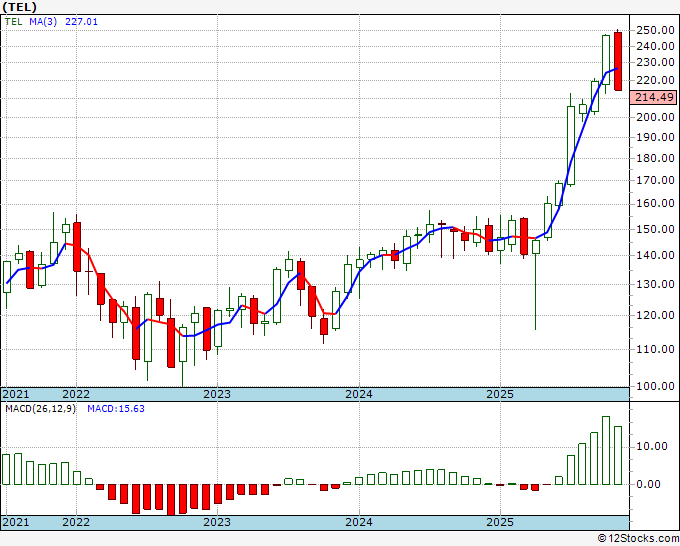Click 2023 on the MACD timeline
Viewport: 680px width, 546px height.
(x=217, y=522)
